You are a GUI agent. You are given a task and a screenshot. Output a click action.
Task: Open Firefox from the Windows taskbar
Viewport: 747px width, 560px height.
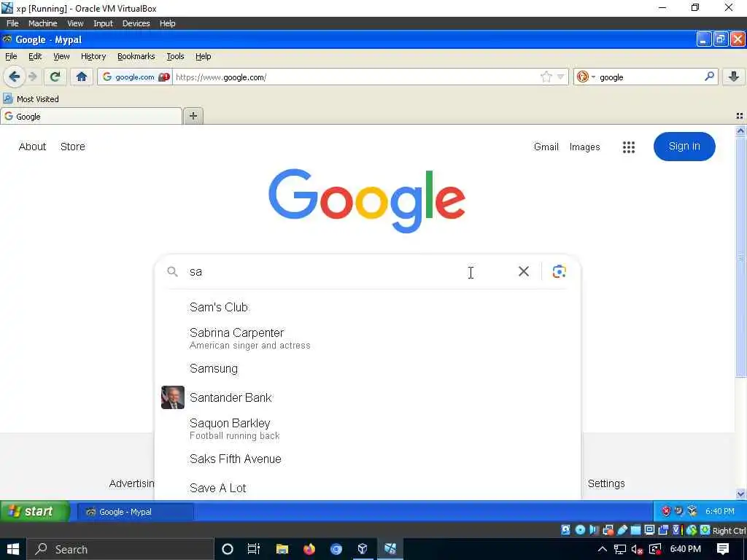[x=309, y=549]
